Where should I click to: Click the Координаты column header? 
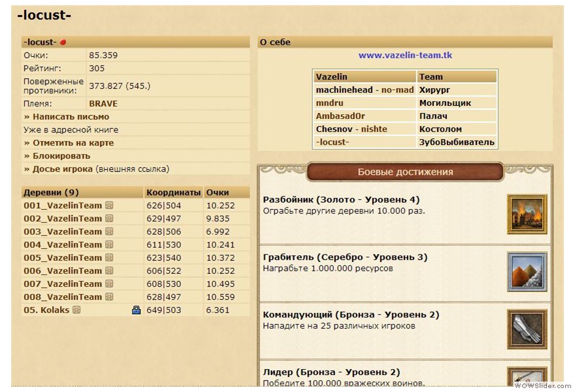(x=173, y=193)
